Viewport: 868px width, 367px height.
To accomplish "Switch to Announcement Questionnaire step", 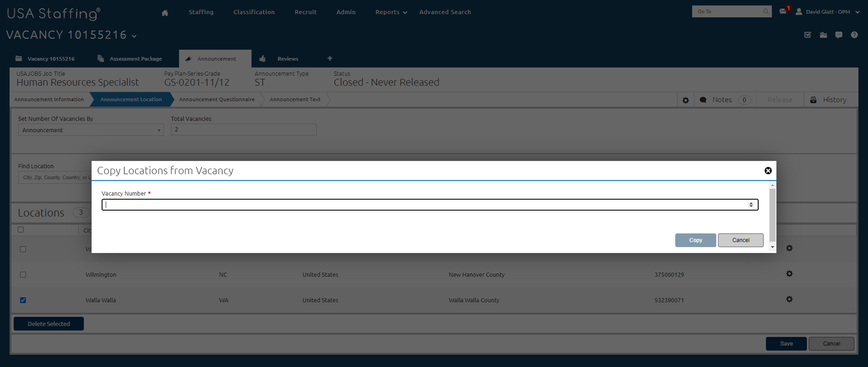I will [x=217, y=99].
